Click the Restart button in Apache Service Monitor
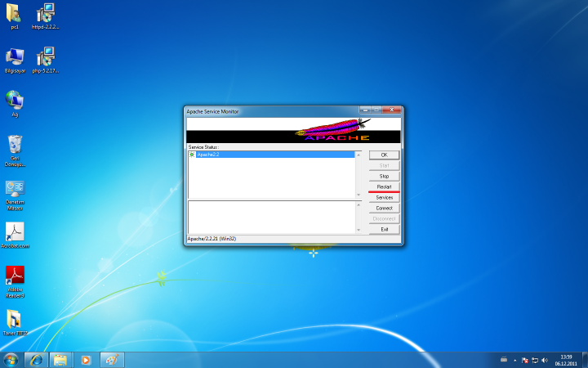Screen dimensions: 588x368 tap(384, 186)
